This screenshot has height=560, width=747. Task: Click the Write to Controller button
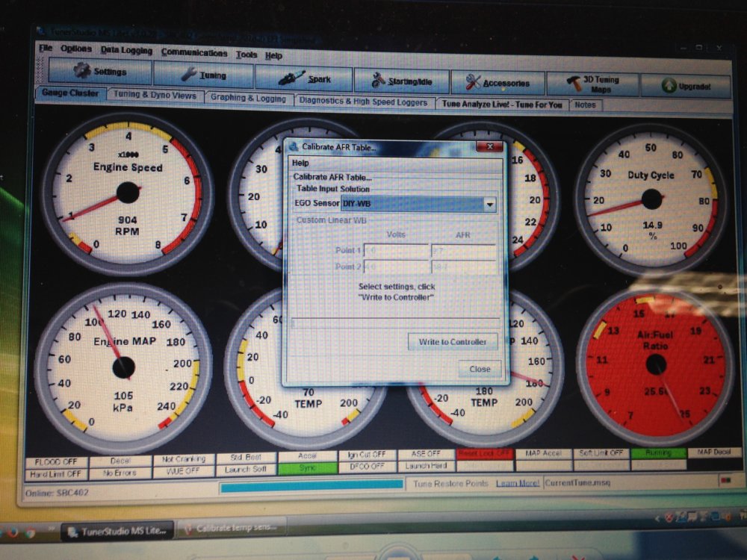click(453, 342)
